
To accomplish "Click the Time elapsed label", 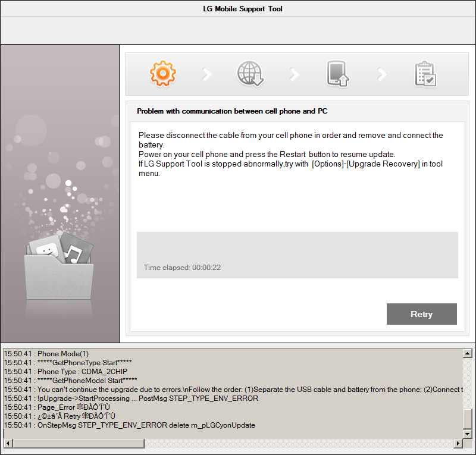I will coord(182,268).
